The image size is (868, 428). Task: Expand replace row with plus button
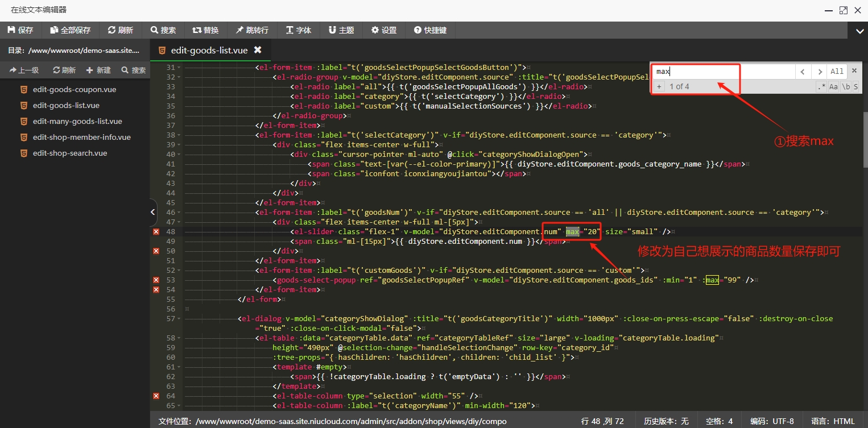[x=659, y=87]
